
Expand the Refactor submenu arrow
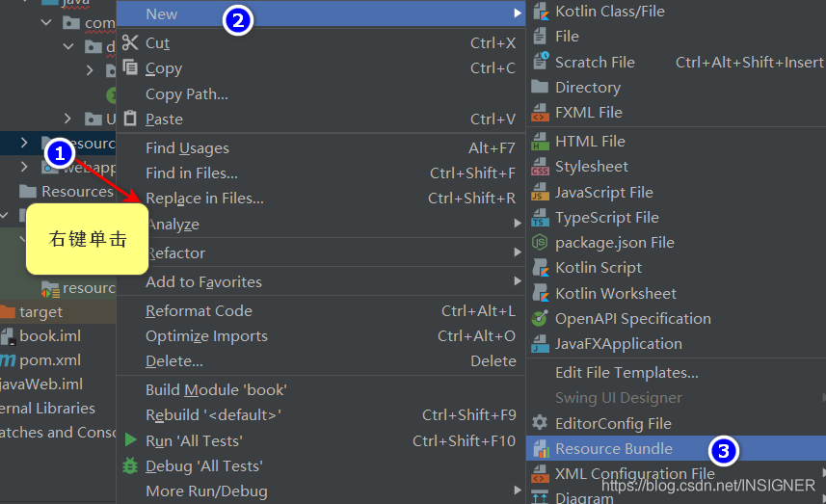coord(518,252)
